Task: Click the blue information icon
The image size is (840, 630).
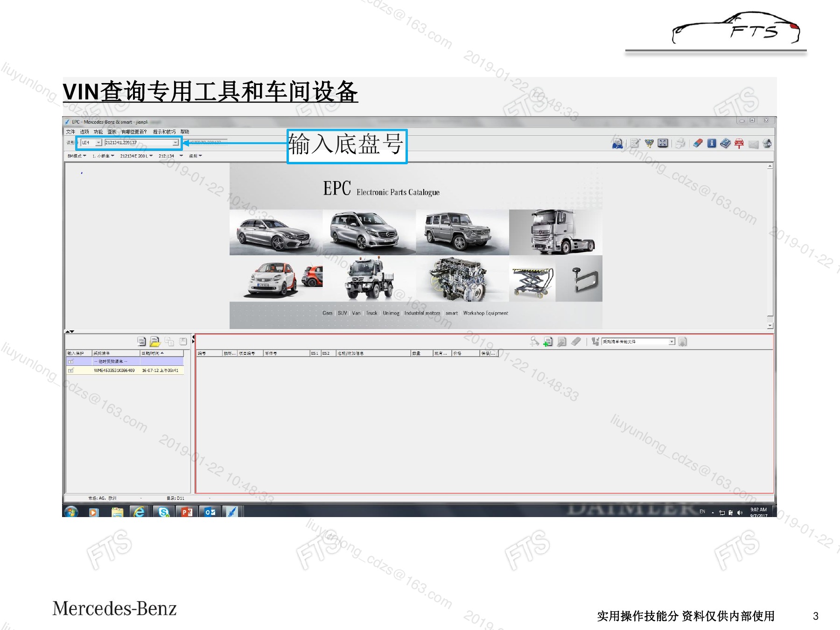Action: coord(712,143)
